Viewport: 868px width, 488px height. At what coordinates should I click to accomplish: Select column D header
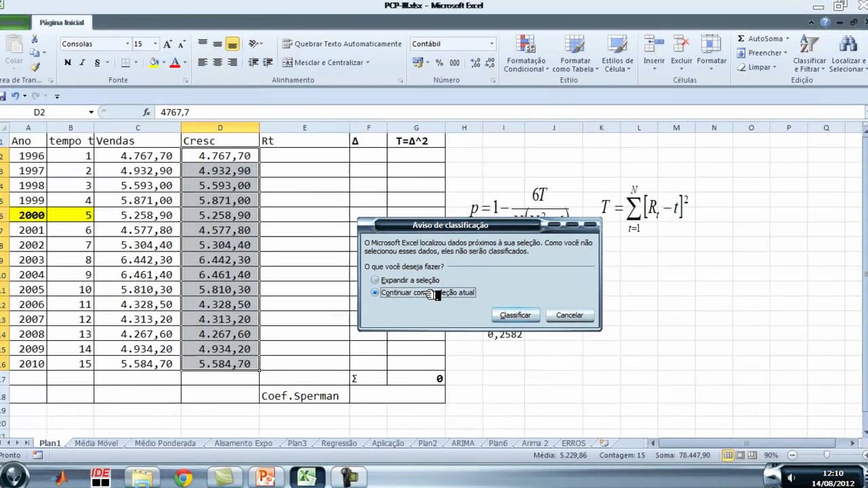click(x=220, y=127)
